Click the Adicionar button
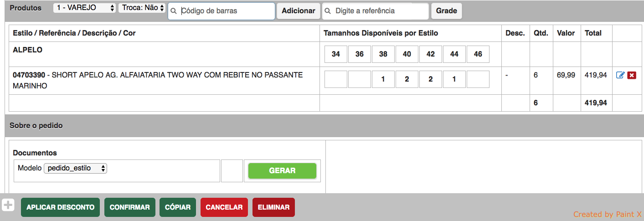 coord(298,11)
